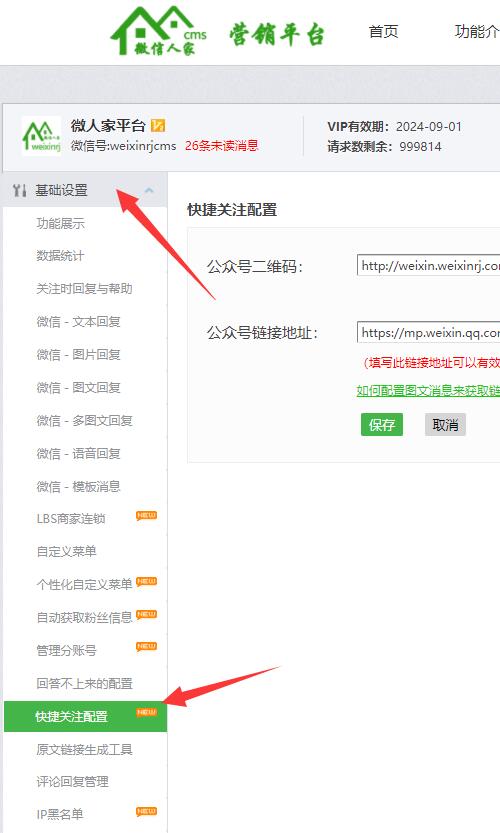
Task: Click the NEW badge on 快捷关注配置
Action: [x=146, y=712]
